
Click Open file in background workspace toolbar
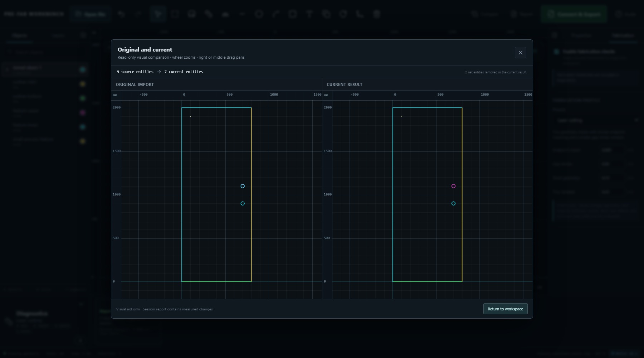(90, 14)
